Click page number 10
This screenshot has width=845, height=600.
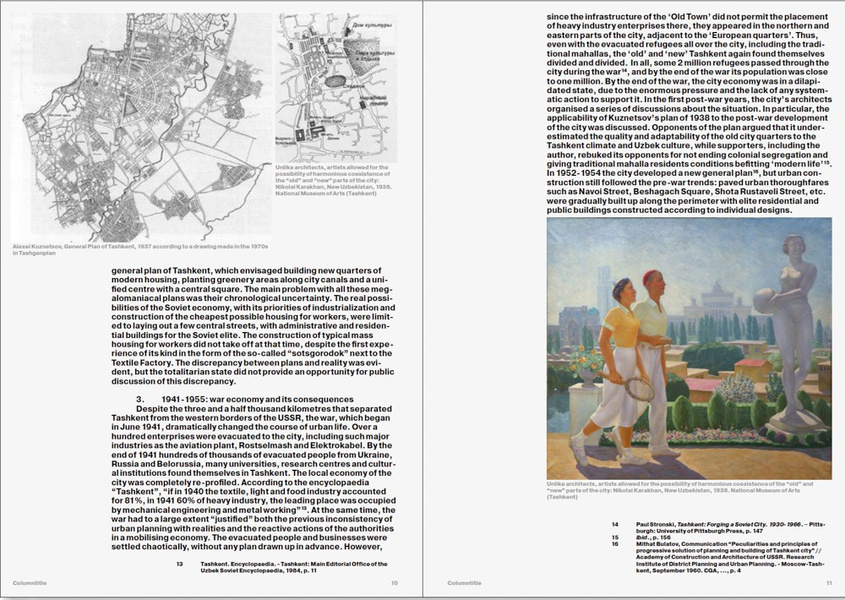(395, 583)
